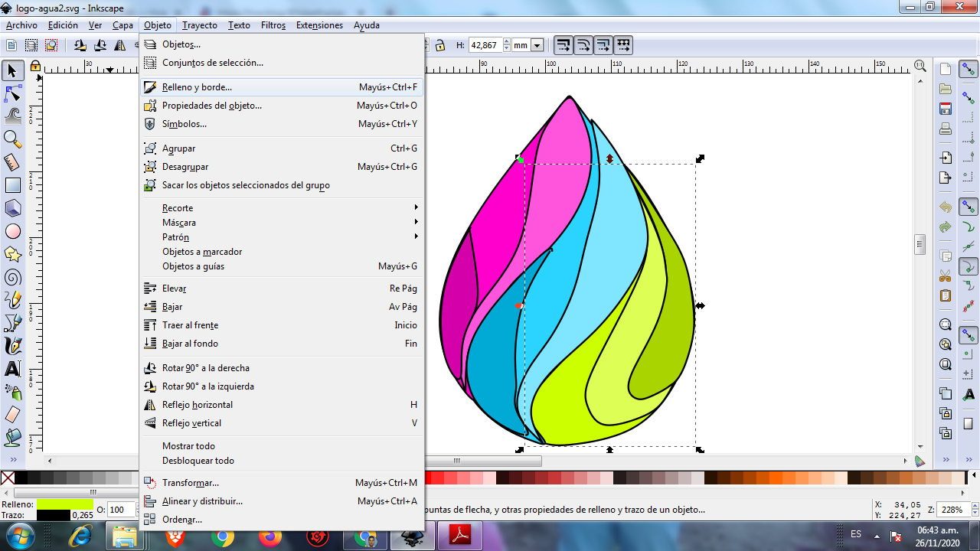Select the Measure ruler tool

[12, 161]
